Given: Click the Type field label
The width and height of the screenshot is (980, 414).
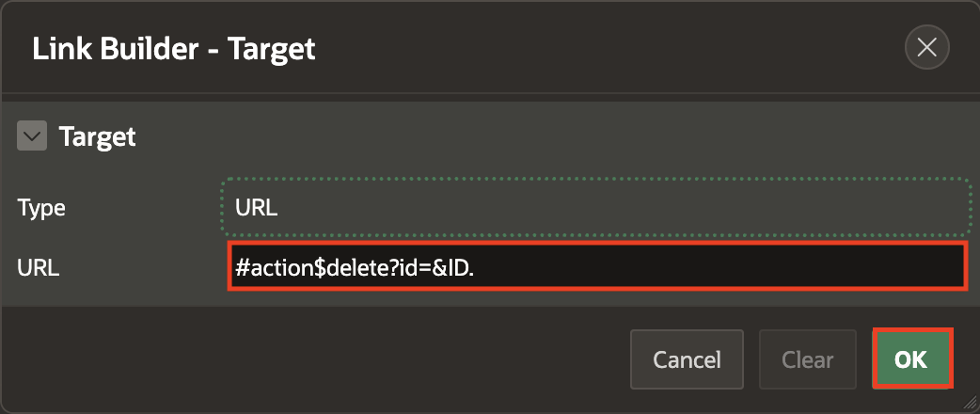Looking at the screenshot, I should [40, 208].
